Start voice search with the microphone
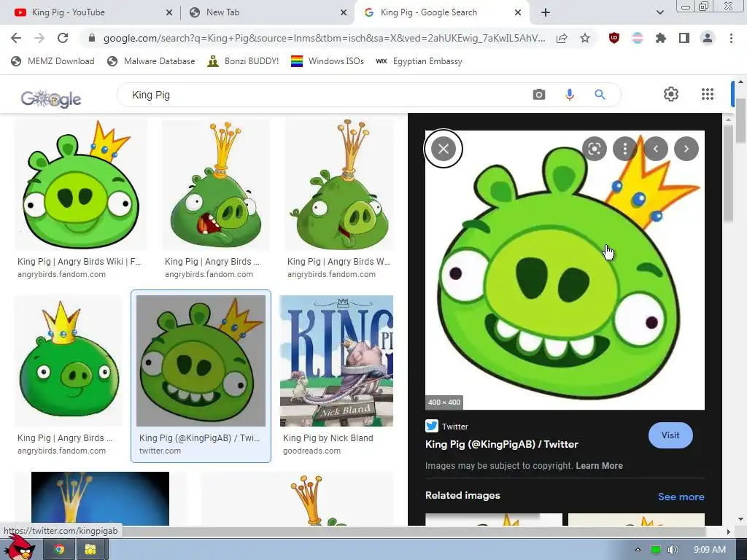747x560 pixels. point(569,95)
